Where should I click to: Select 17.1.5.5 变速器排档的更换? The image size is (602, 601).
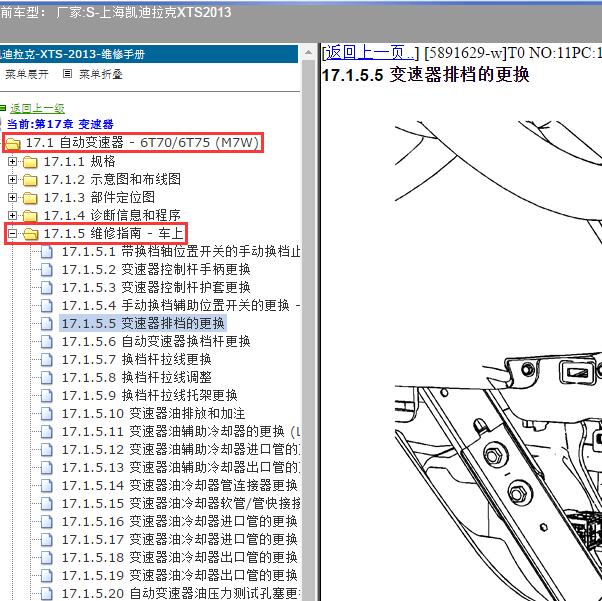tap(143, 323)
